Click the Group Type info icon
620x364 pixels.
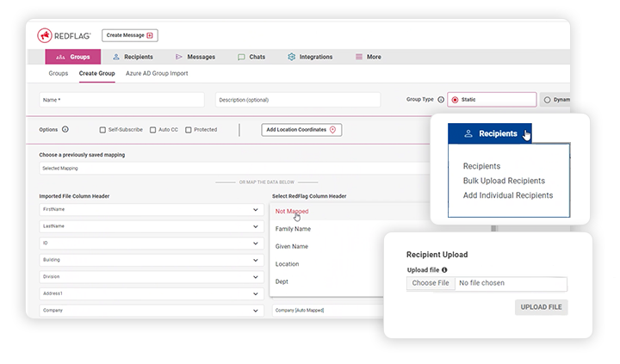click(x=441, y=100)
